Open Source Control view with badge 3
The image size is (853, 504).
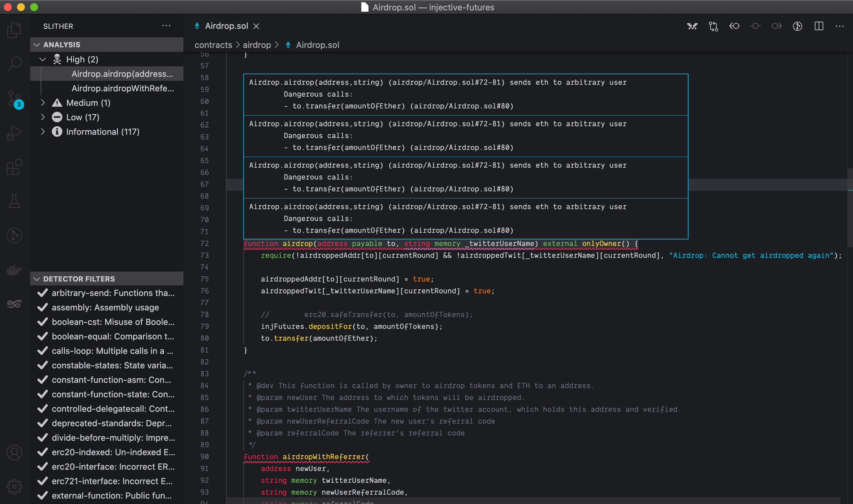(x=15, y=100)
